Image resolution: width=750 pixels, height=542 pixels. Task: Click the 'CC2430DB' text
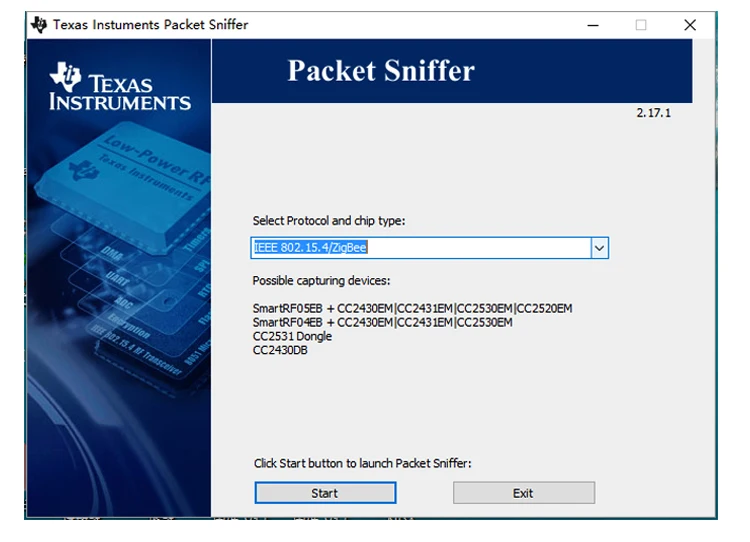pos(280,350)
